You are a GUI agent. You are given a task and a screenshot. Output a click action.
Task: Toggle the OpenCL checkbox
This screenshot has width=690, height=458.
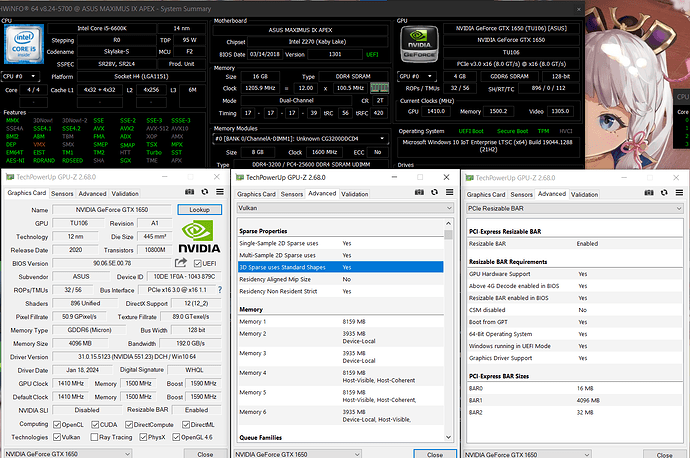coord(57,425)
